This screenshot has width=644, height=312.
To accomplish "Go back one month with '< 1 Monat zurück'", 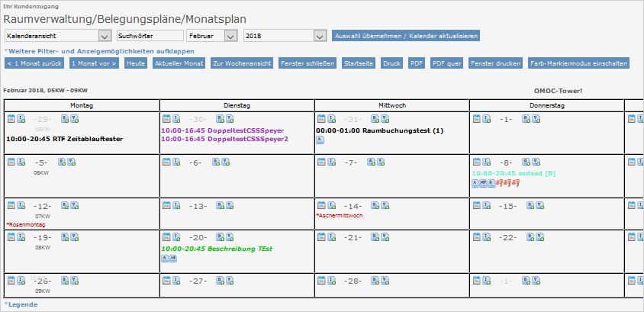I will pos(34,63).
